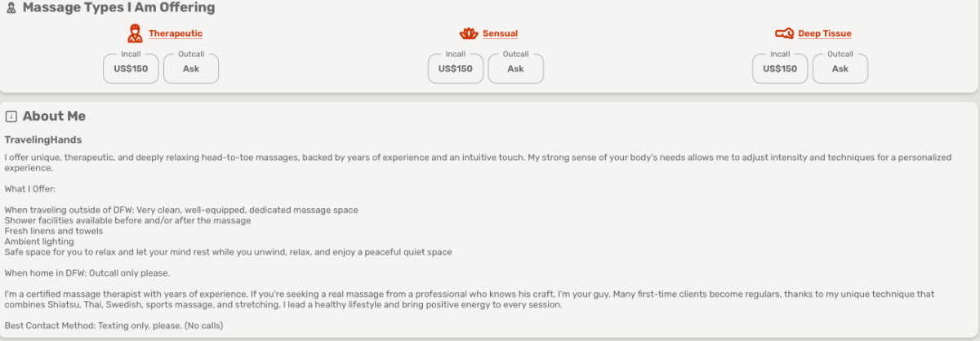Screen dimensions: 980x341
Task: Click the Massage Types I Am Offering heading
Action: (119, 8)
